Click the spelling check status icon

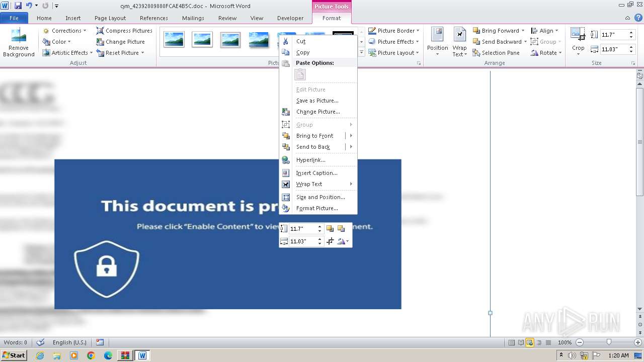[40, 342]
